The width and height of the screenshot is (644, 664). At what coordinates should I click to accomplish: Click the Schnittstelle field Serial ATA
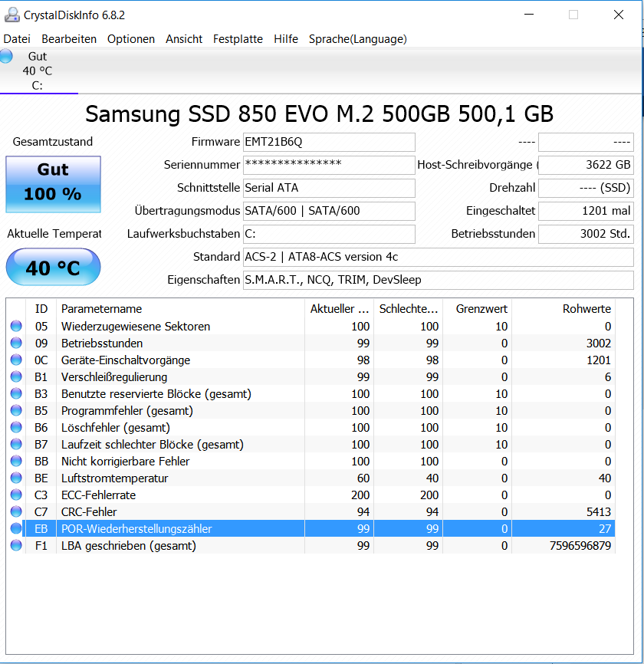[x=329, y=188]
